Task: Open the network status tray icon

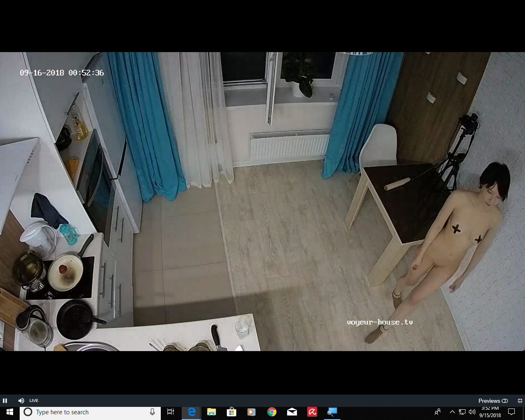Action: 462,412
